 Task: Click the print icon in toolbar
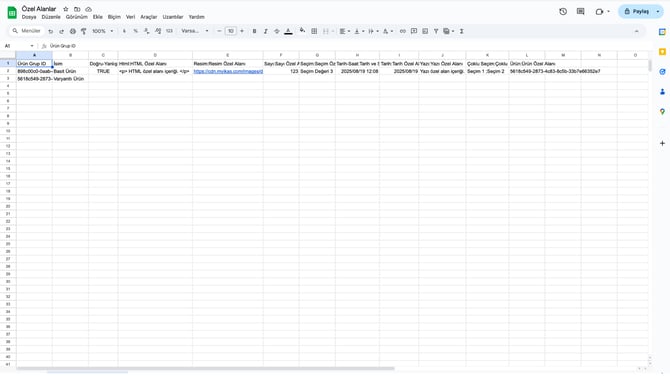coord(73,31)
